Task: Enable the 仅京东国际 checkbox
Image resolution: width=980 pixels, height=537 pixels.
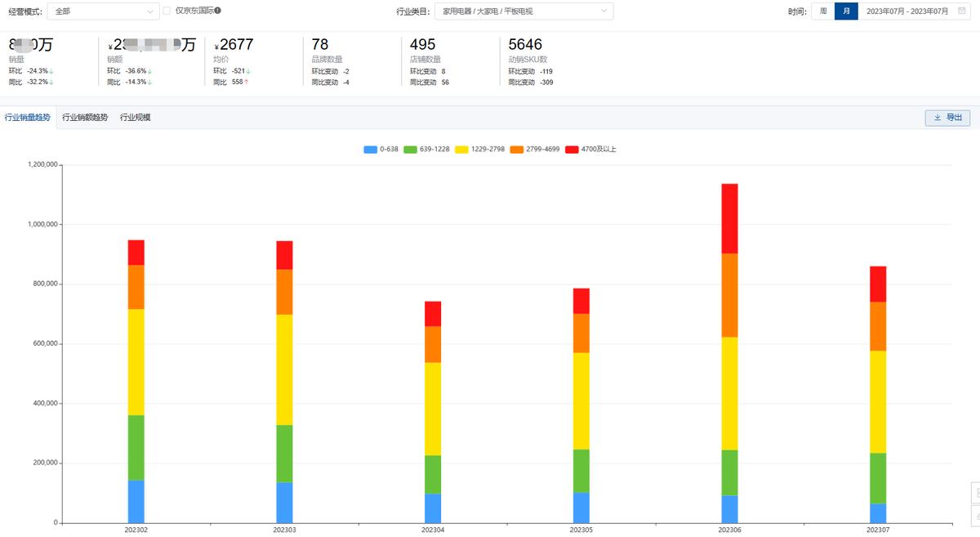Action: 167,11
